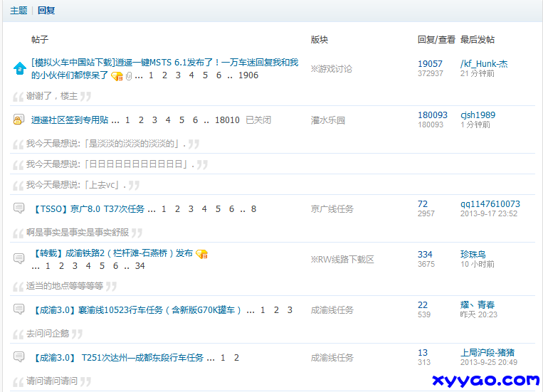Image resolution: width=543 pixels, height=392 pixels.
Task: Open the 灌水乐园 forum section
Action: click(327, 120)
